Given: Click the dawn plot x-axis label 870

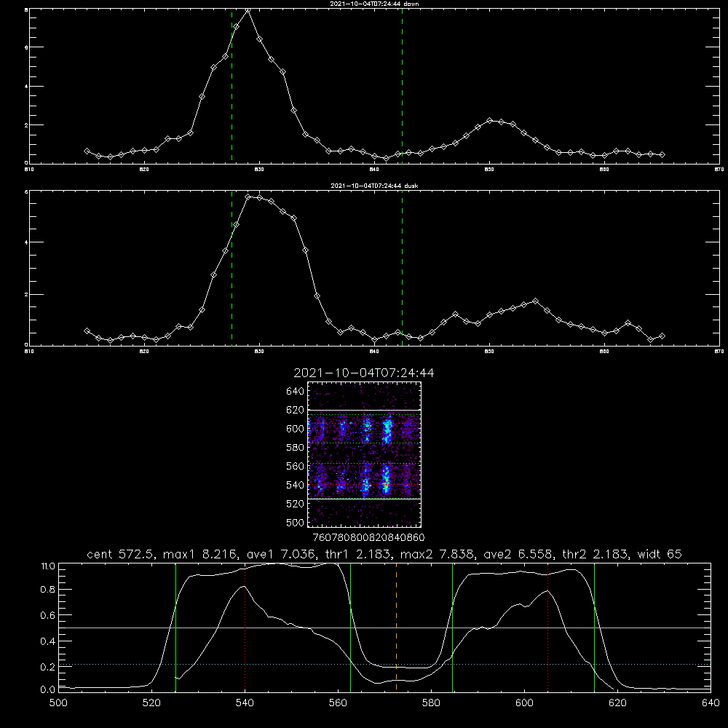Looking at the screenshot, I should pyautogui.click(x=719, y=170).
